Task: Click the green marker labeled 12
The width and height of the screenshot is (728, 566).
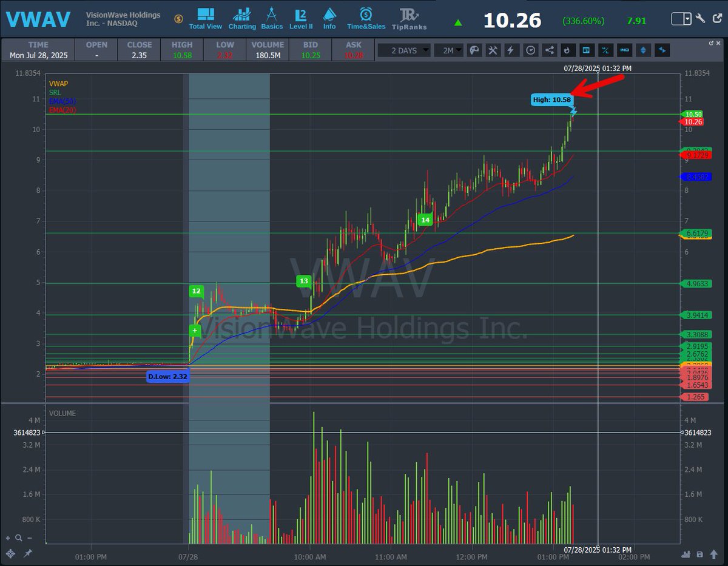Action: click(x=196, y=291)
